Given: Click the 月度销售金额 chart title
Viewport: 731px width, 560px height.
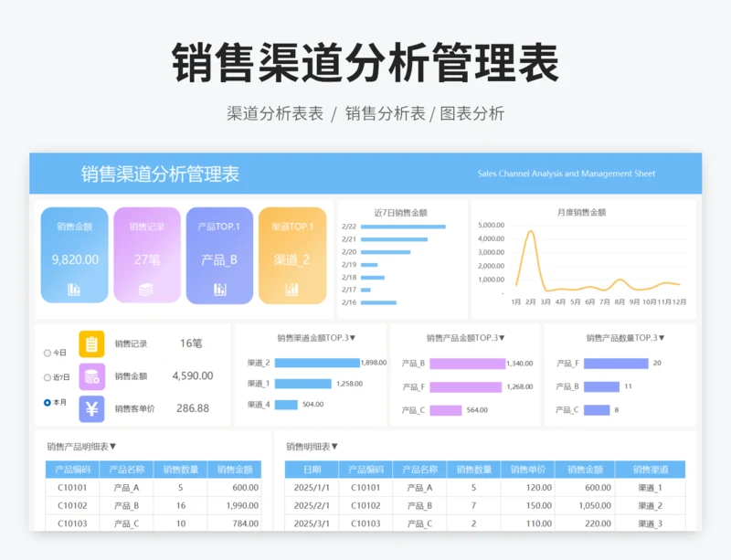Looking at the screenshot, I should click(x=581, y=213).
